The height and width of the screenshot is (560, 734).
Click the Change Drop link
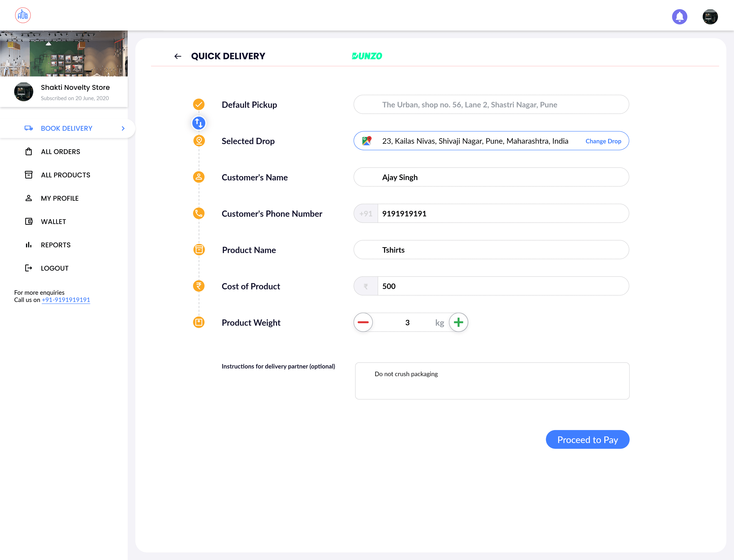[x=603, y=141]
